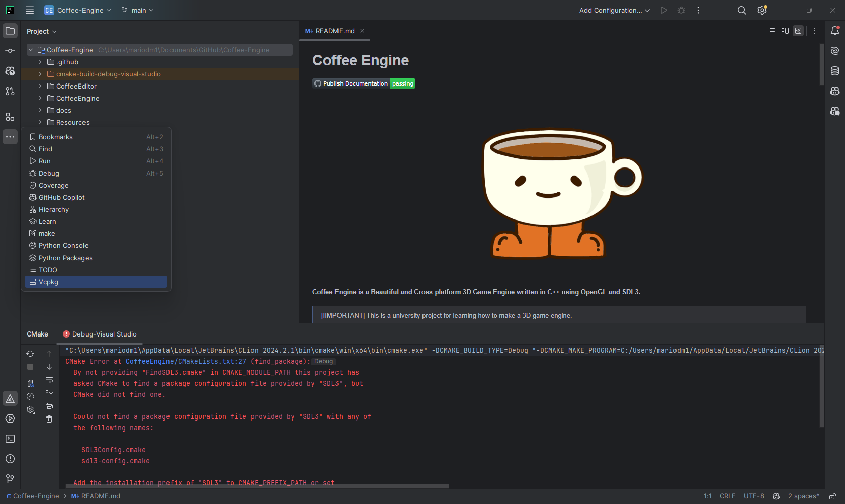The image size is (845, 504).
Task: Open the Notifications bell
Action: point(835,31)
